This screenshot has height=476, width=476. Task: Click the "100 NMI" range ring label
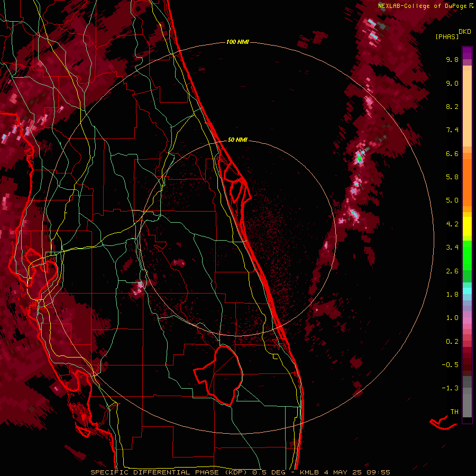point(237,42)
